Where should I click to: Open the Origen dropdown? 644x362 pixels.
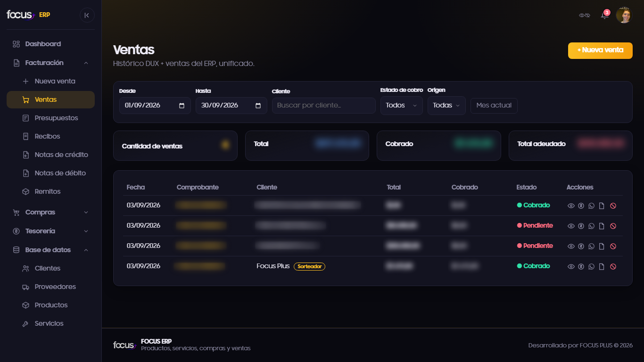(x=446, y=106)
